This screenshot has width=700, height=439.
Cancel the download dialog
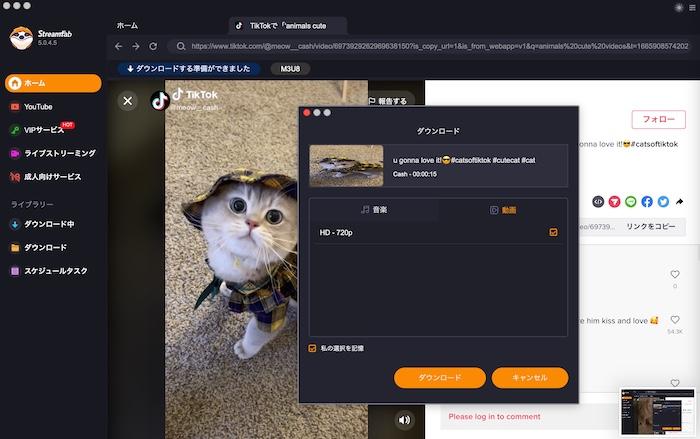530,378
